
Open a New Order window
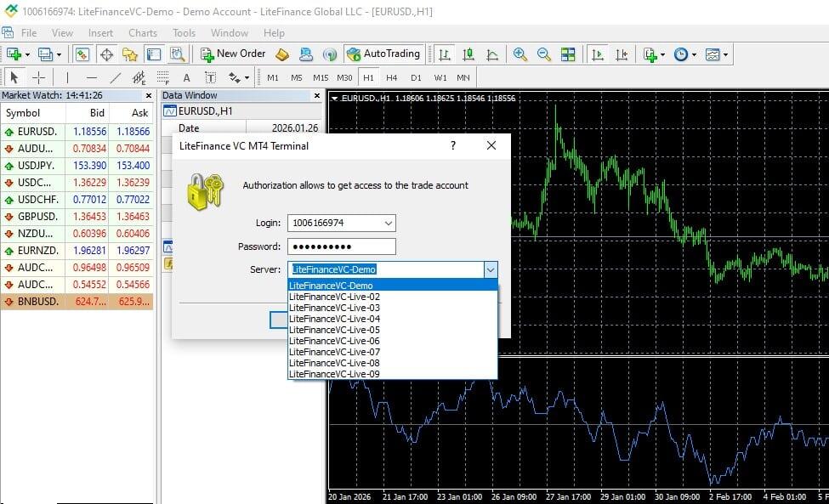click(232, 54)
